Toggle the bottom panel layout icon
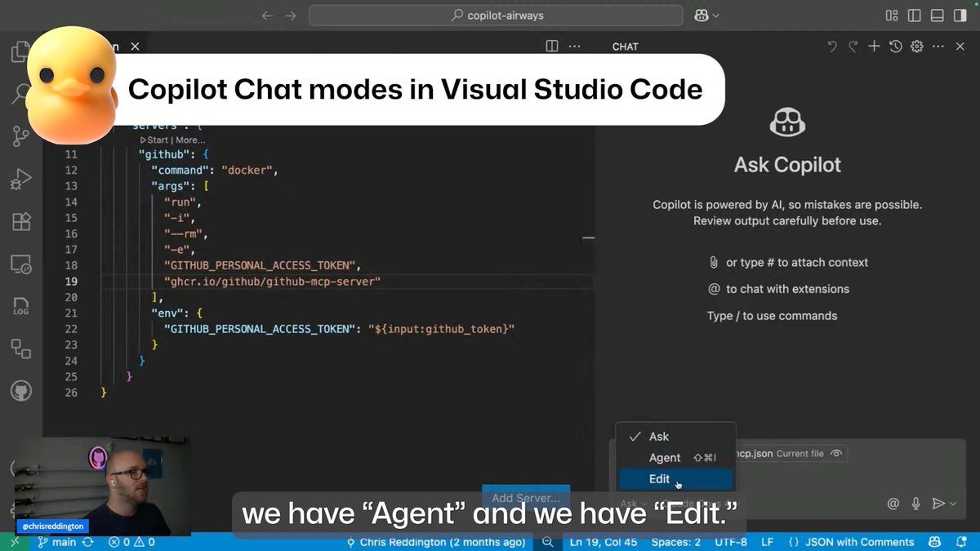The height and width of the screenshot is (551, 980). pyautogui.click(x=938, y=15)
